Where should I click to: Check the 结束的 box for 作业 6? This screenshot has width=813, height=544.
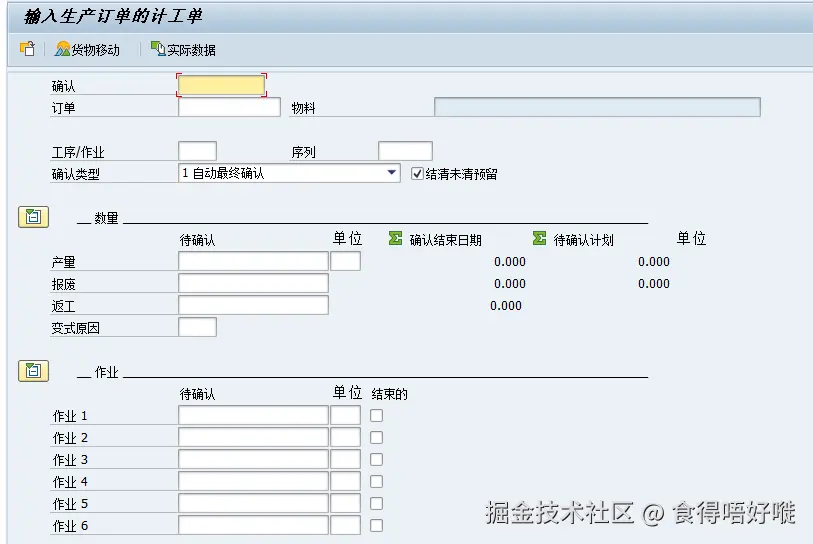376,526
